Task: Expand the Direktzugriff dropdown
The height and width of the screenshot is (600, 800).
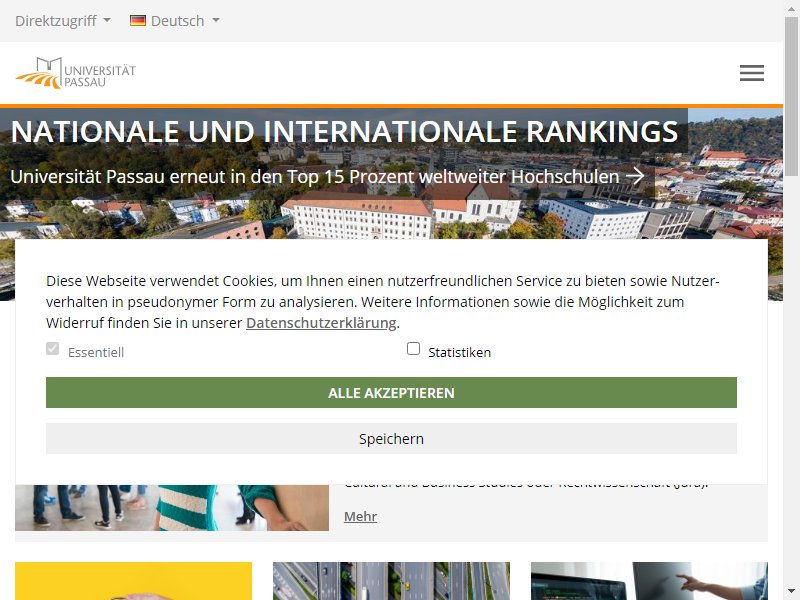Action: (x=63, y=21)
